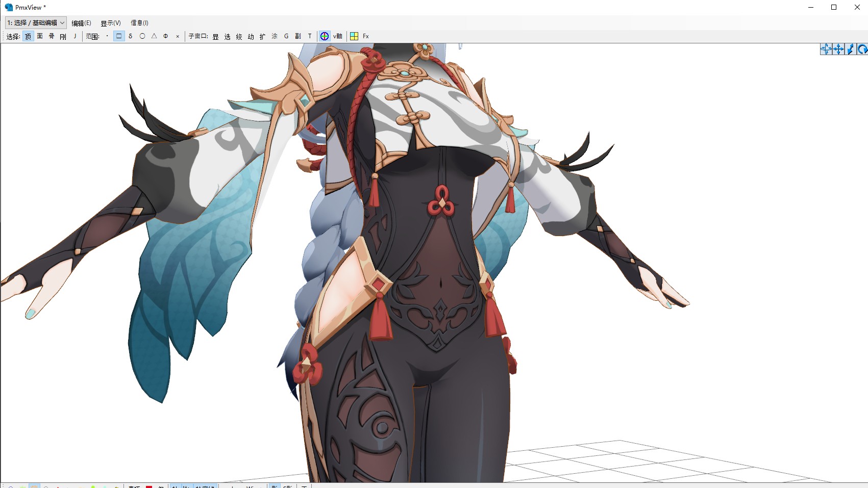Image resolution: width=868 pixels, height=488 pixels.
Task: Click the yellow grid icon before Fx
Action: [x=354, y=36]
